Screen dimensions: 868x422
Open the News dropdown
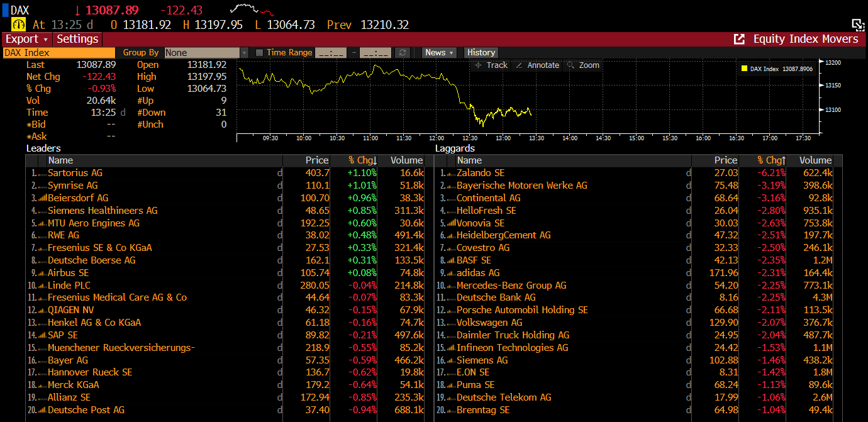pyautogui.click(x=439, y=53)
